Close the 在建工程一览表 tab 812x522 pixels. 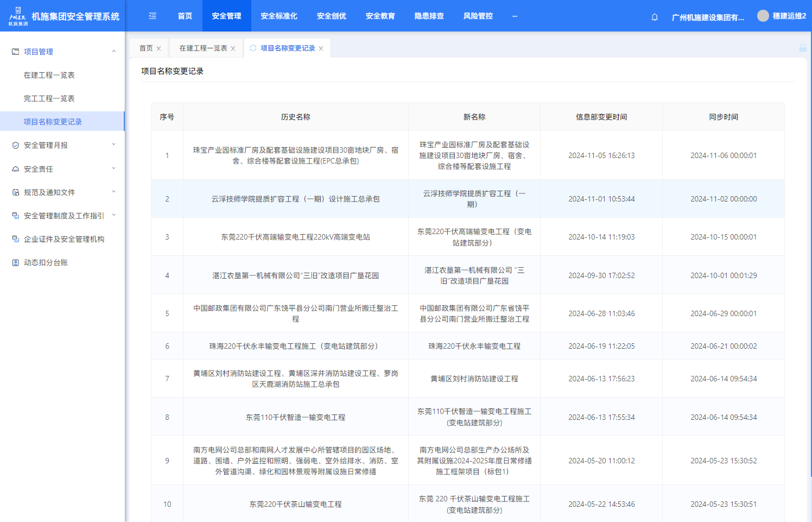(233, 48)
